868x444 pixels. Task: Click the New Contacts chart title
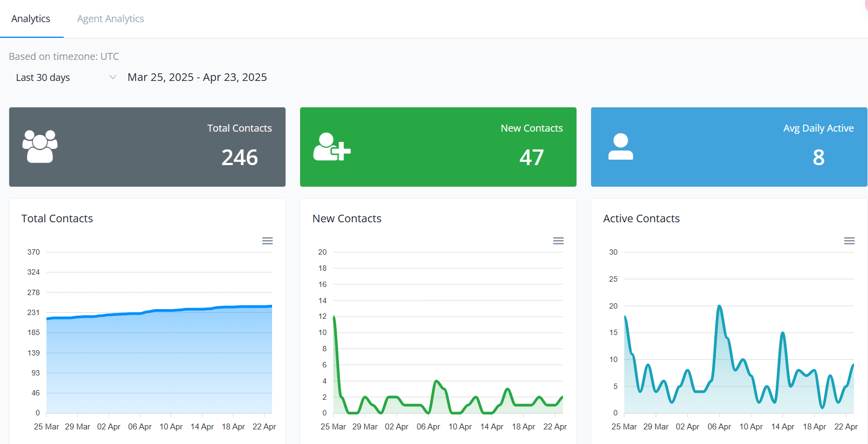347,218
